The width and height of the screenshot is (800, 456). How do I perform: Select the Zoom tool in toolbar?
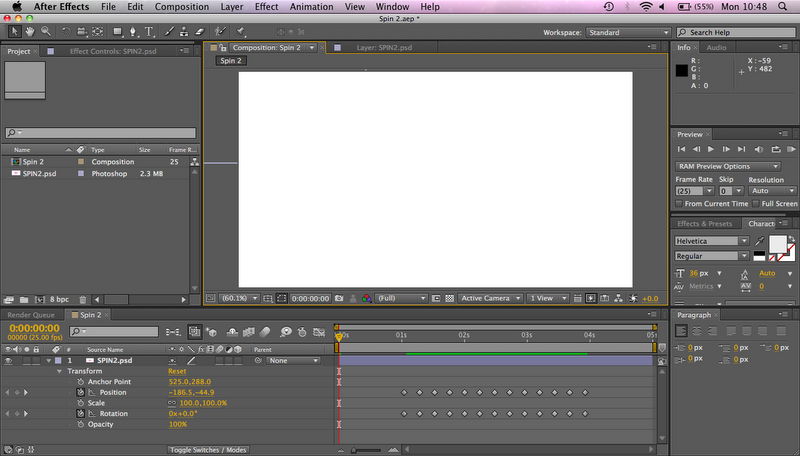(46, 32)
